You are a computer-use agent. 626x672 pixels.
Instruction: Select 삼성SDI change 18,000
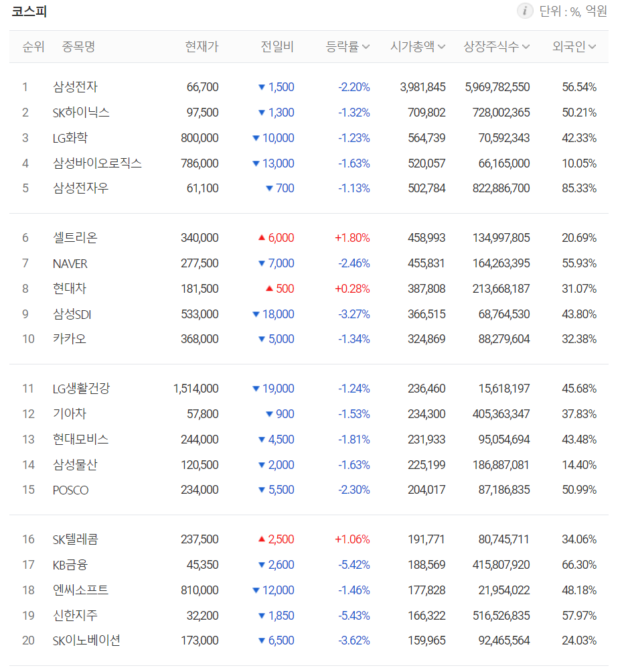click(x=274, y=315)
